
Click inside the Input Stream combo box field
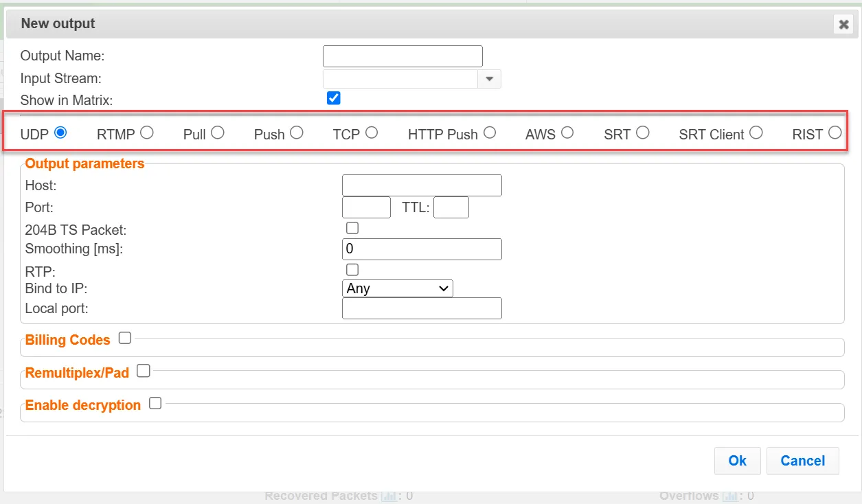point(400,79)
